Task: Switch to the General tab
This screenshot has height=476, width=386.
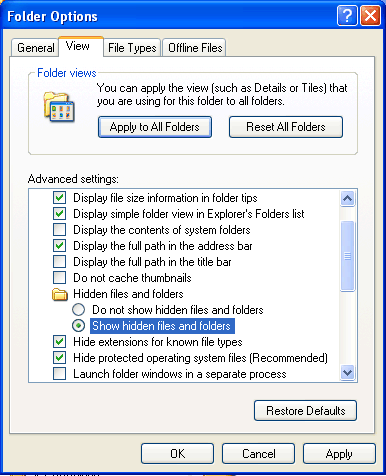Action: pyautogui.click(x=35, y=48)
